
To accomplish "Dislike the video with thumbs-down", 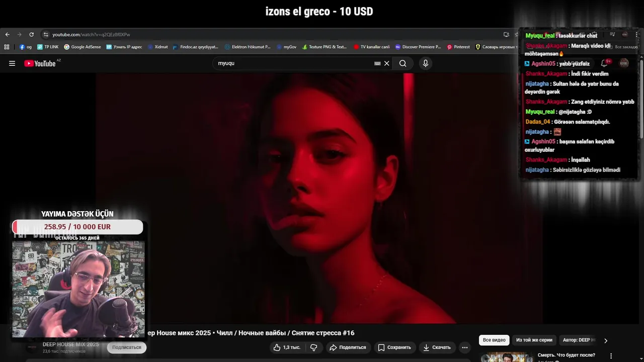I will pos(313,347).
